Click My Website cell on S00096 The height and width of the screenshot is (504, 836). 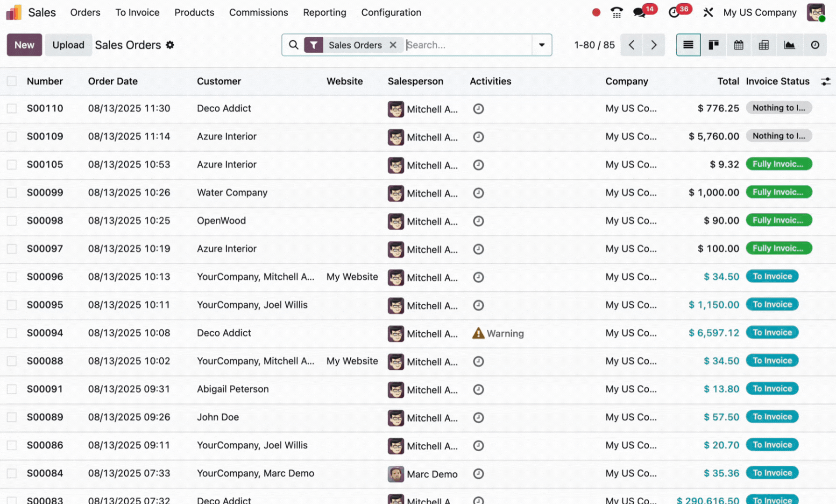pos(352,277)
